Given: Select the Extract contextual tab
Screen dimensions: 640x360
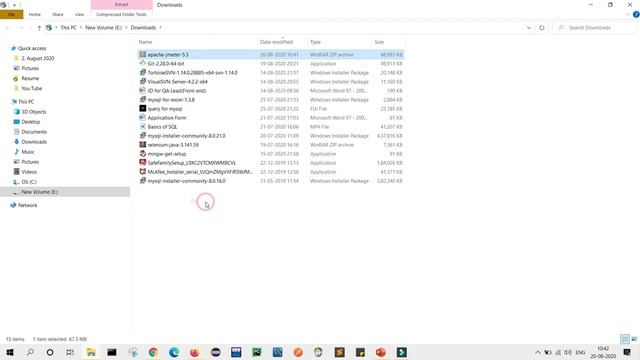Looking at the screenshot, I should [x=122, y=4].
